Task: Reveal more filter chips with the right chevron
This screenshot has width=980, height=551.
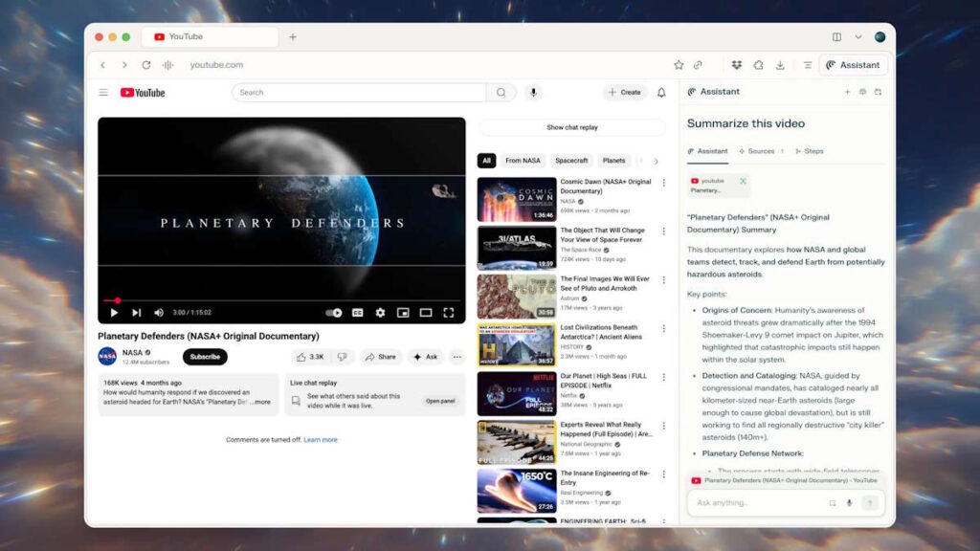Action: pyautogui.click(x=657, y=161)
